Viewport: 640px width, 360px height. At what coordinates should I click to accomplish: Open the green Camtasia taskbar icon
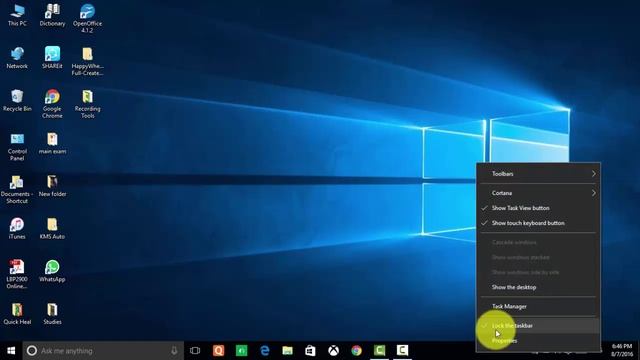pos(380,350)
